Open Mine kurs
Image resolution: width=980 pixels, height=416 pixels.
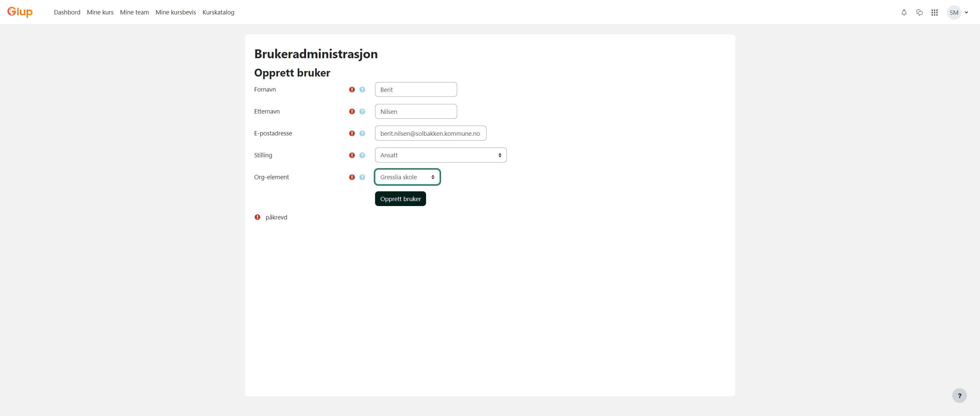coord(100,12)
